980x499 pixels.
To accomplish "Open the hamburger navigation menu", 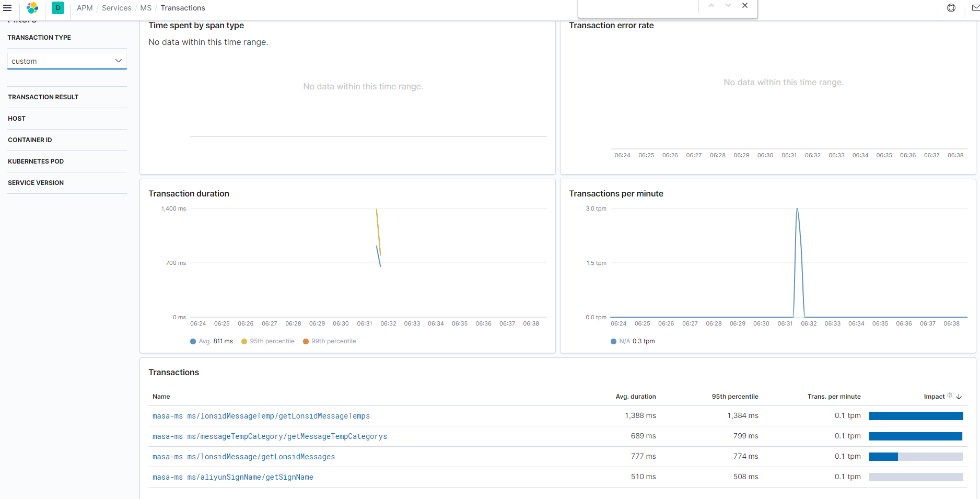I will click(7, 8).
